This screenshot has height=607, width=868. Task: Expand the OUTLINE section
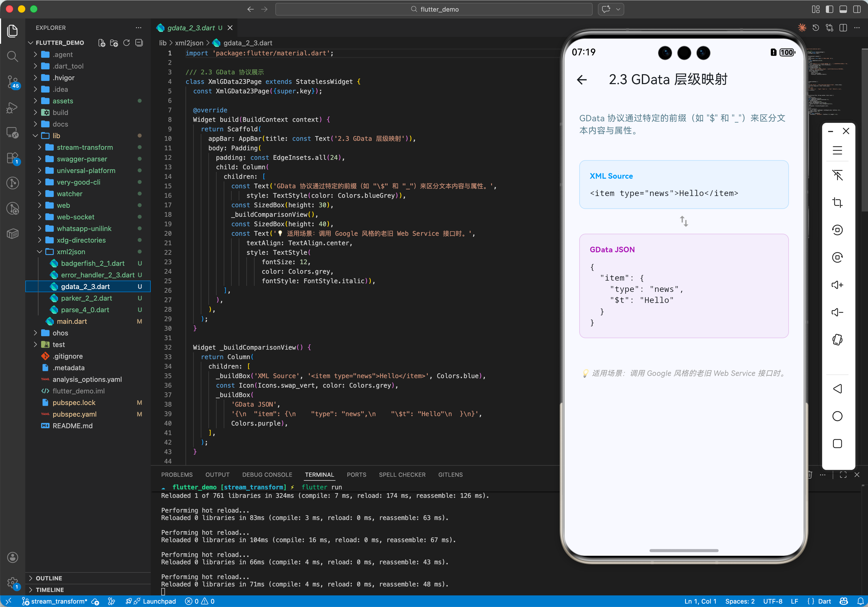49,578
